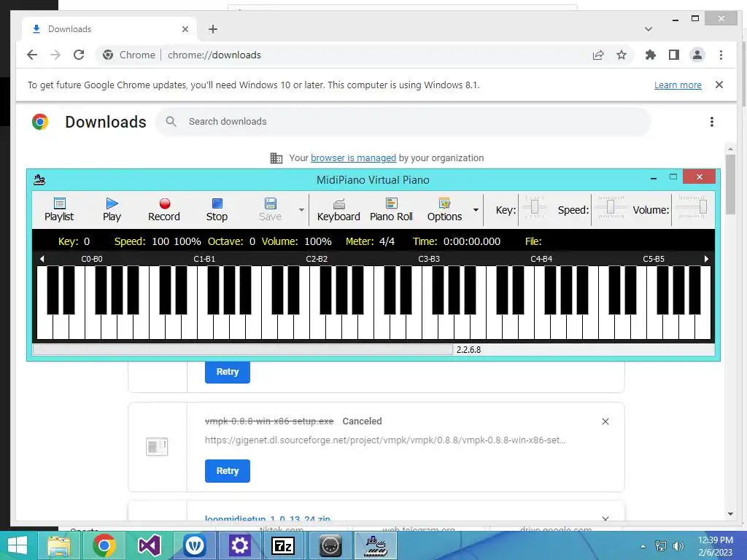Open the Keyboard settings tool

[x=338, y=209]
